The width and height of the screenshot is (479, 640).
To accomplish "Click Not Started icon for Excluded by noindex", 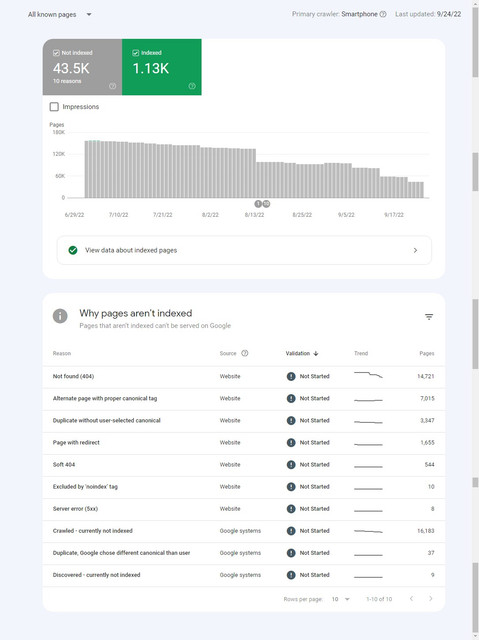I will click(x=291, y=487).
